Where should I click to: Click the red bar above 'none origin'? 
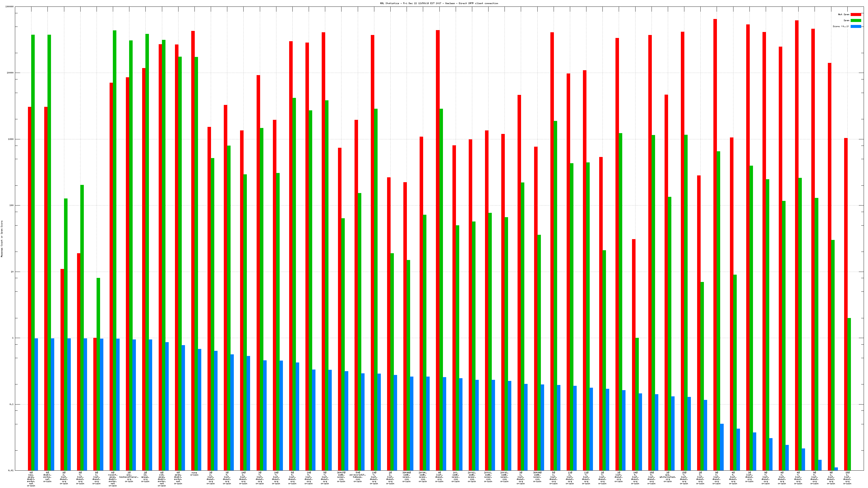tap(193, 236)
